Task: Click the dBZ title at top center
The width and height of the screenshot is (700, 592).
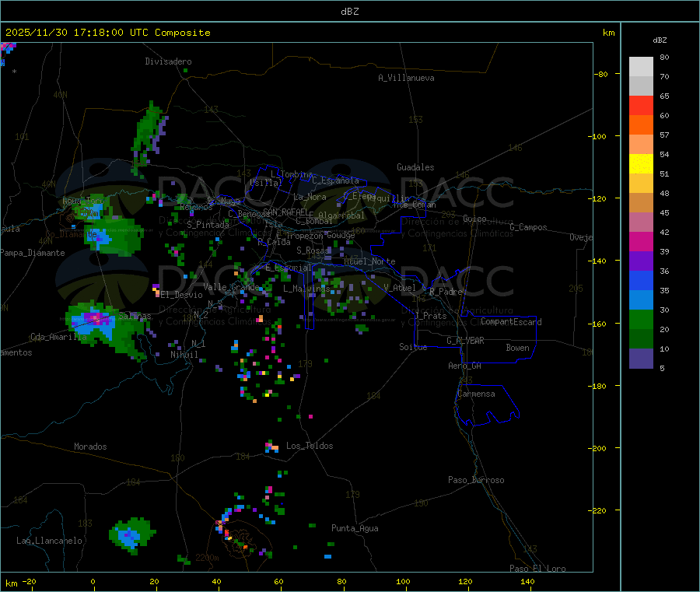Action: 349,12
